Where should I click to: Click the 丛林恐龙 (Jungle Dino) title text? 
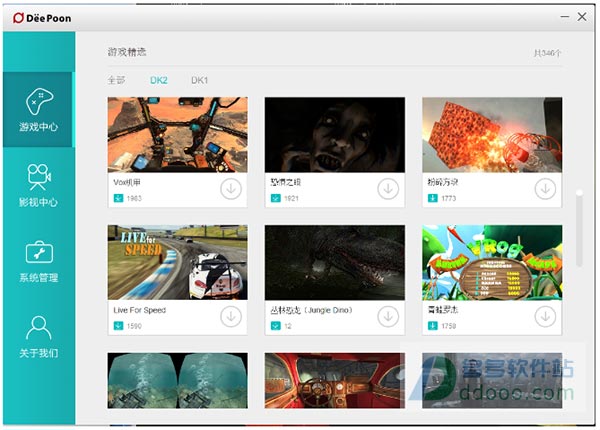[x=311, y=310]
